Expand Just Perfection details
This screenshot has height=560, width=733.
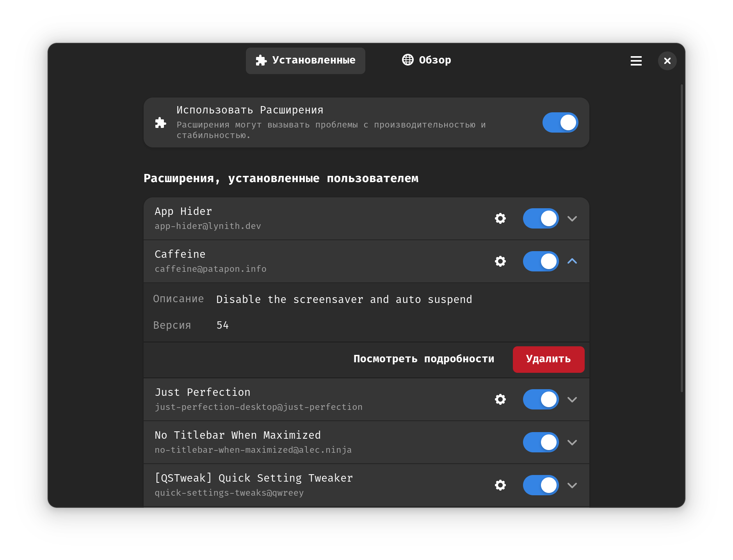[x=572, y=400]
